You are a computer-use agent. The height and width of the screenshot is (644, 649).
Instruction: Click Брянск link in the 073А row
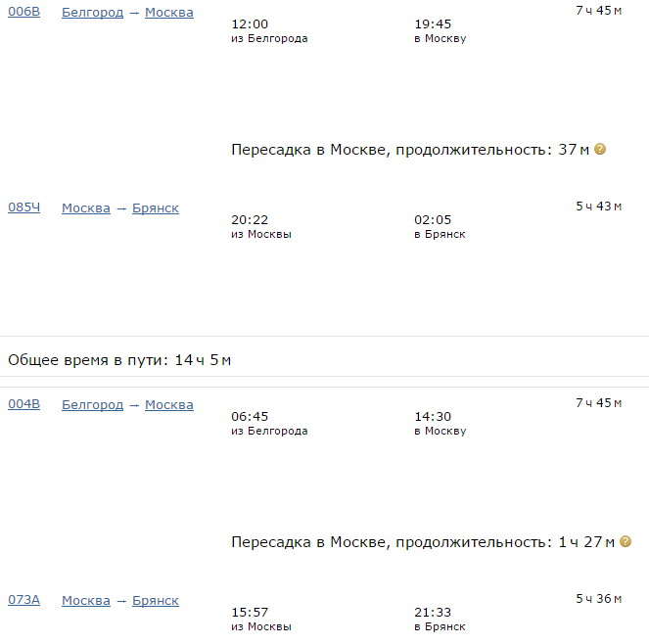(x=156, y=601)
